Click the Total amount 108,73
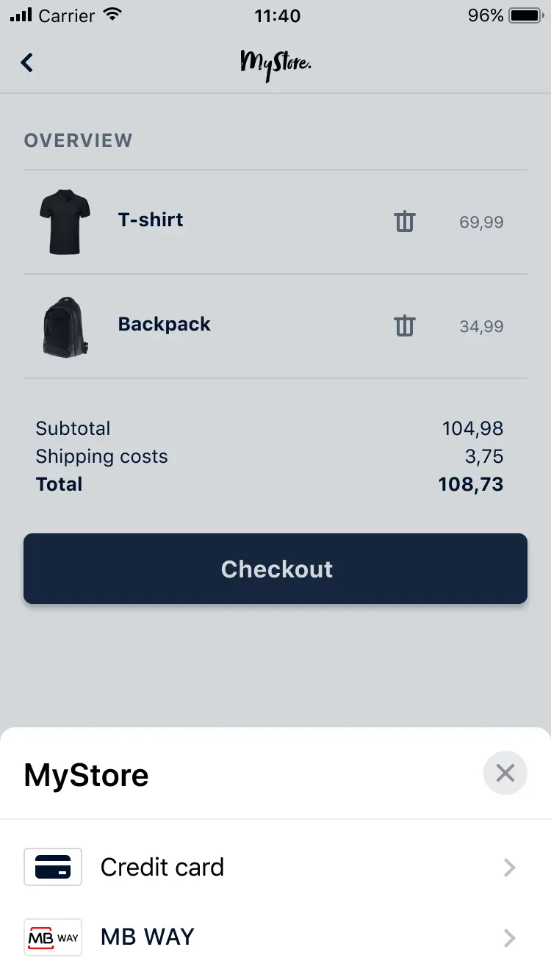Image resolution: width=551 pixels, height=980 pixels. tap(471, 483)
